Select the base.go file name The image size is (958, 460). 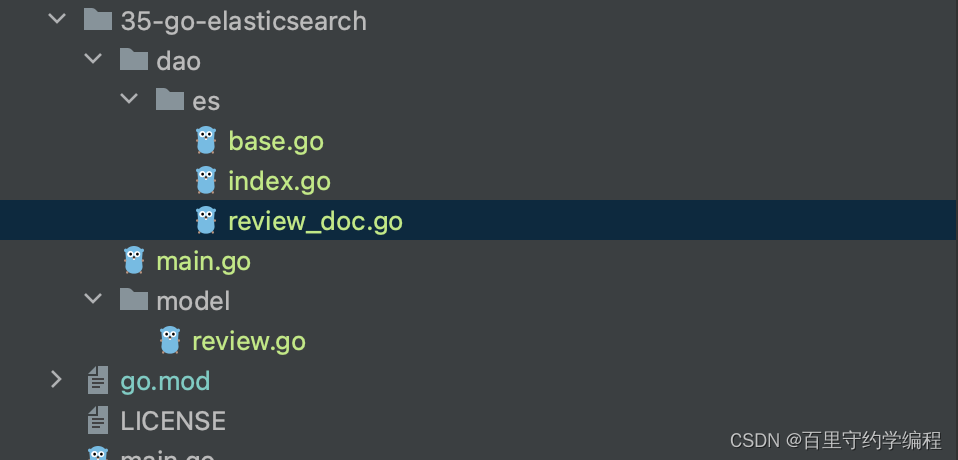(276, 141)
